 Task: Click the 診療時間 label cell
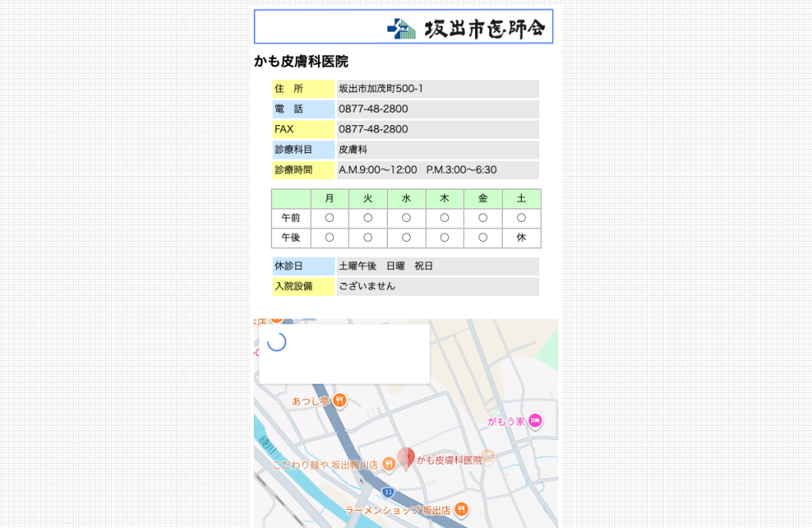coord(304,170)
